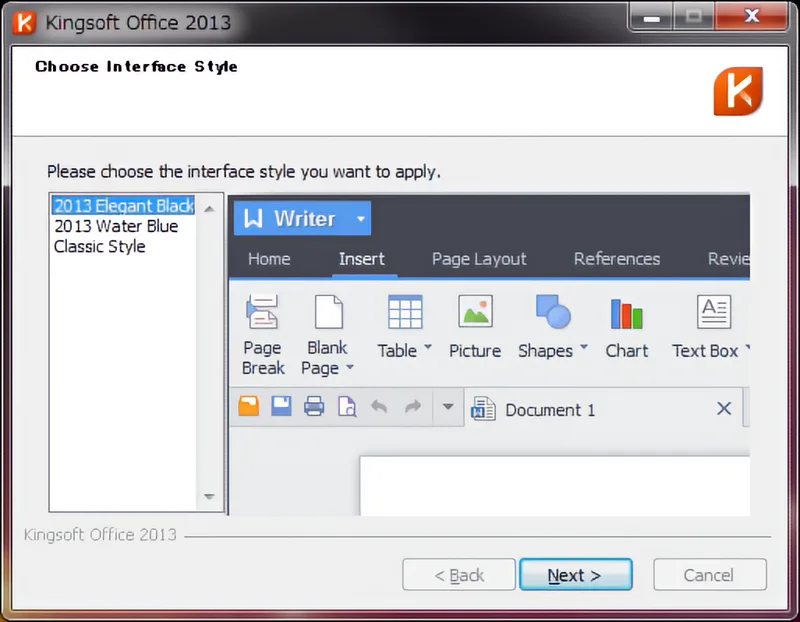This screenshot has height=622, width=800.
Task: Cancel the installation
Action: (x=710, y=575)
